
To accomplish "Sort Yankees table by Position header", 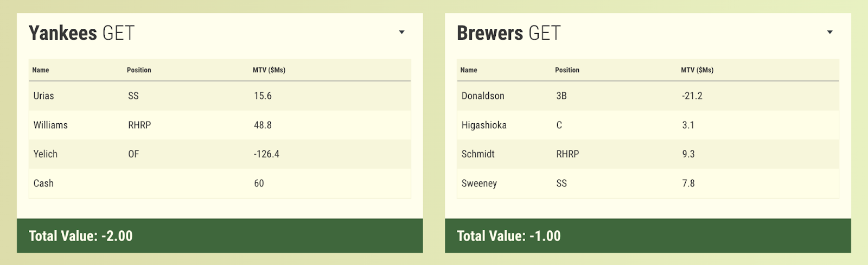I will tap(139, 70).
